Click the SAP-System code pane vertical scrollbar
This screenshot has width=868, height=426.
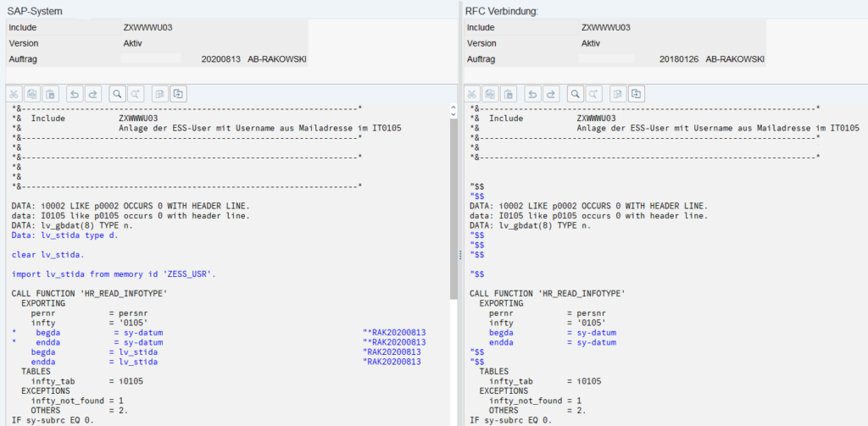pyautogui.click(x=453, y=212)
